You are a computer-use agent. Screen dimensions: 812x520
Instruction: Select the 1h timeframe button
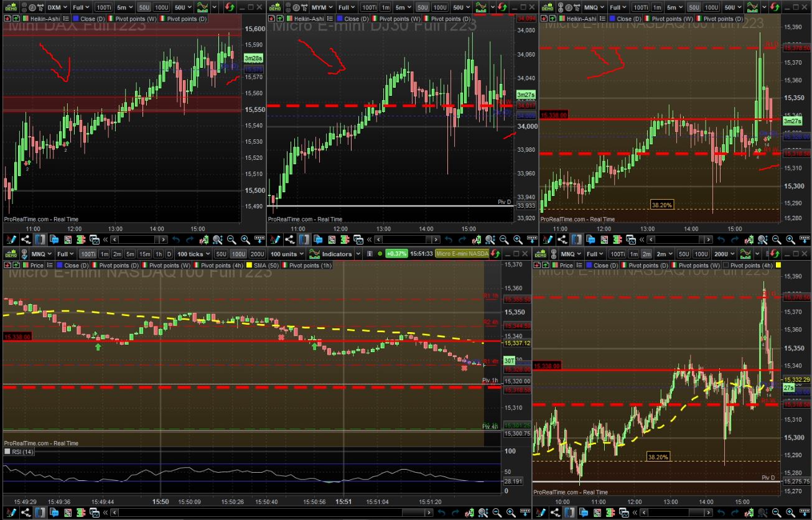click(158, 254)
